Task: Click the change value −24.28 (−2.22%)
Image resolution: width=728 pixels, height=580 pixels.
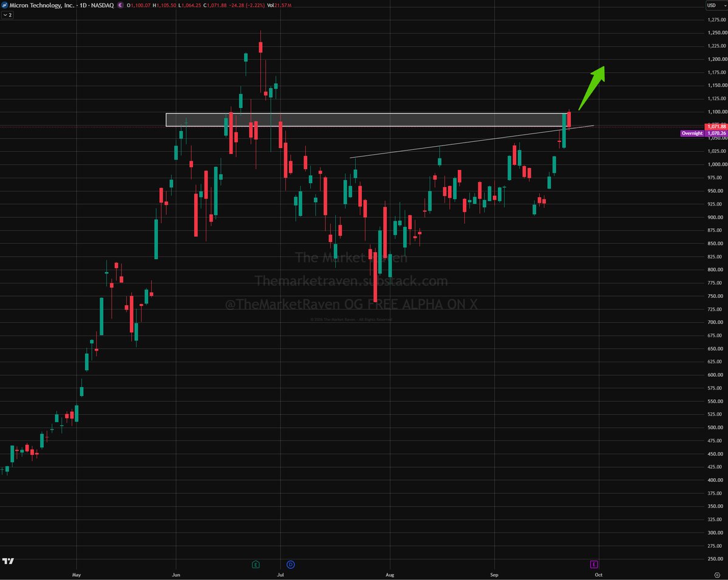Action: (x=247, y=5)
